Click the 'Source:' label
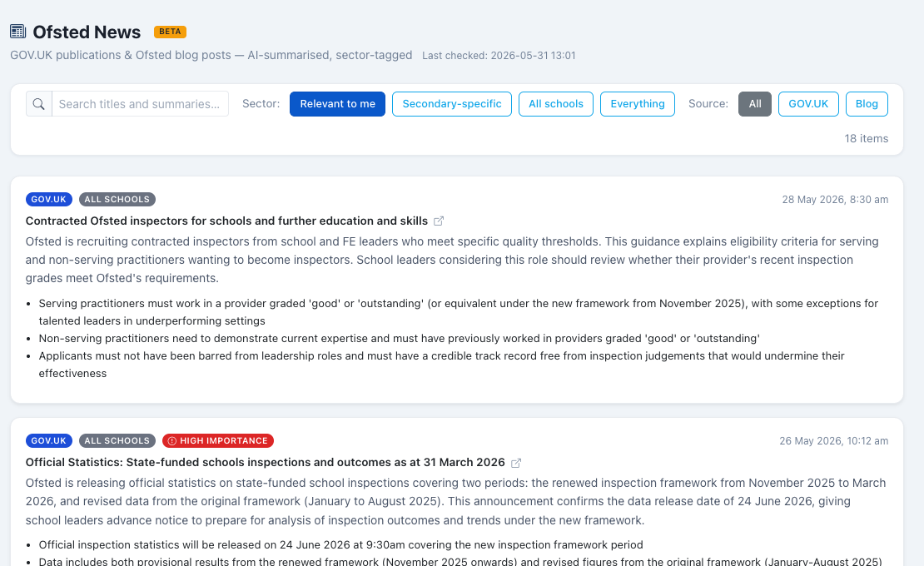 click(708, 104)
